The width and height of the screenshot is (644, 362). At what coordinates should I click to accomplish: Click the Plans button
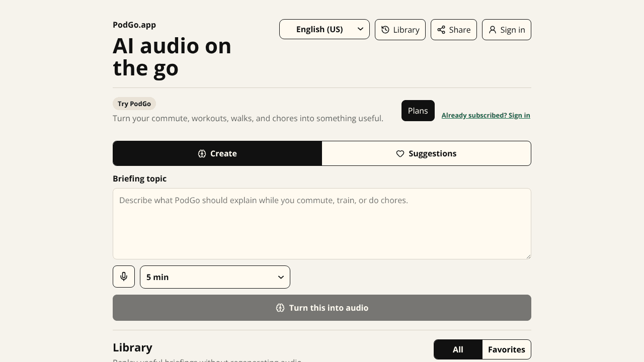[418, 111]
